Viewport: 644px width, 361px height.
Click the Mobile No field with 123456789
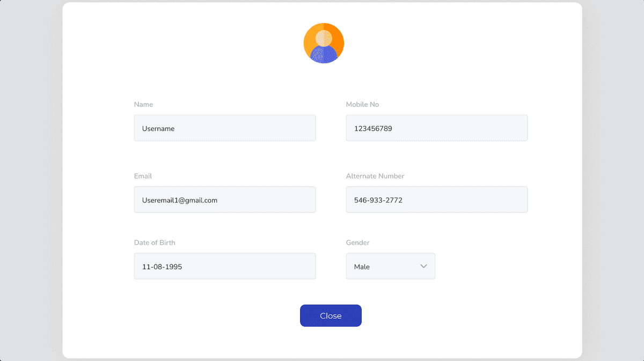click(437, 128)
